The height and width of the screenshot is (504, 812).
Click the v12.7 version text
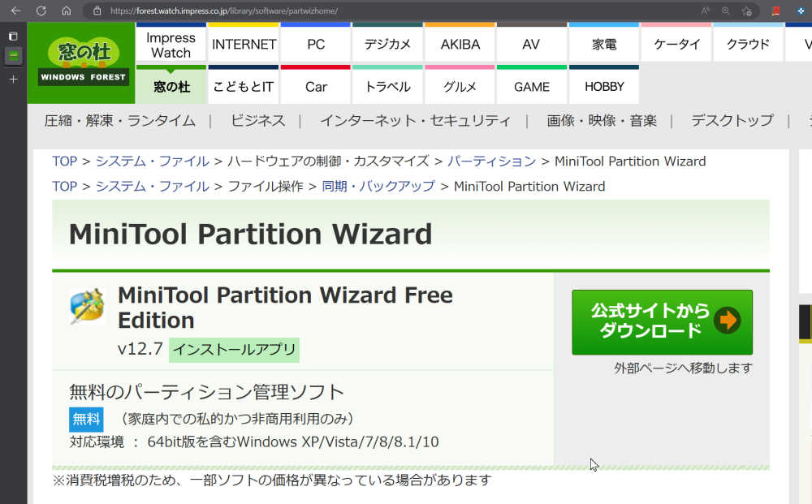click(x=140, y=349)
